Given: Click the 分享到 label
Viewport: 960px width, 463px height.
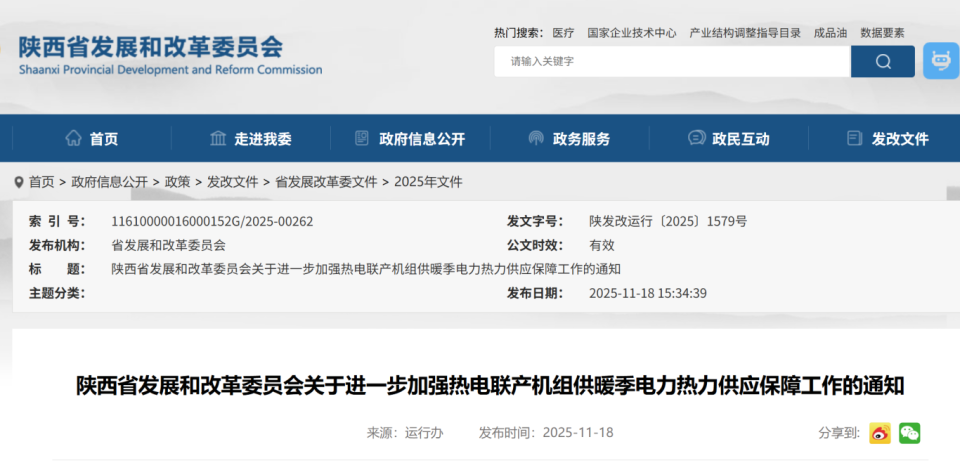Looking at the screenshot, I should click(x=841, y=433).
